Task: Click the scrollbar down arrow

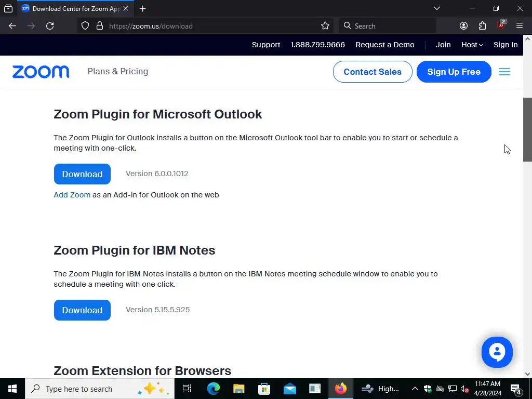Action: (x=527, y=374)
